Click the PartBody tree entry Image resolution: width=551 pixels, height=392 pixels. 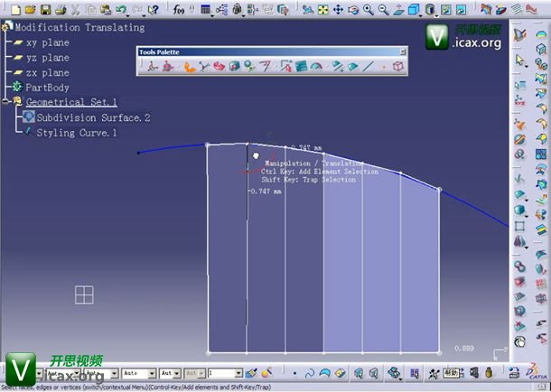[47, 88]
